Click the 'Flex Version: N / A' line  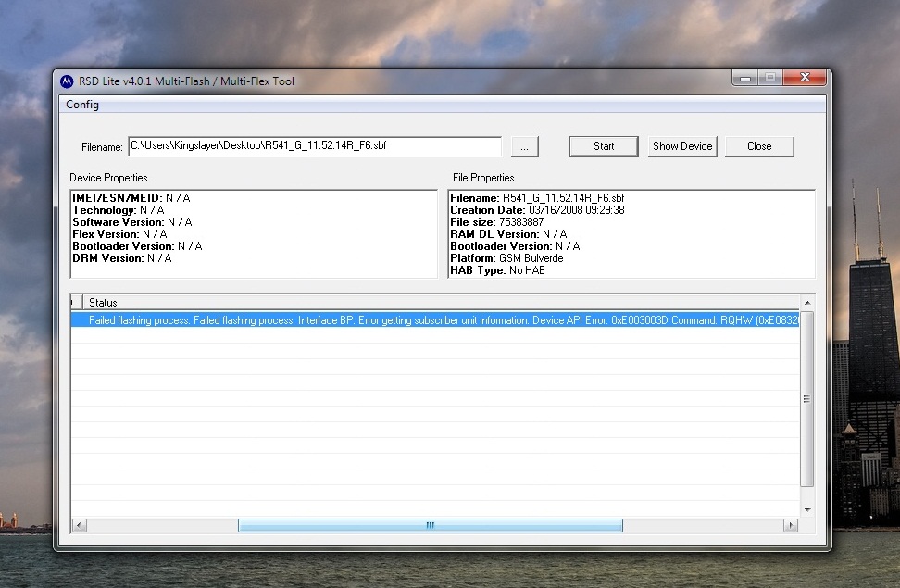point(119,234)
